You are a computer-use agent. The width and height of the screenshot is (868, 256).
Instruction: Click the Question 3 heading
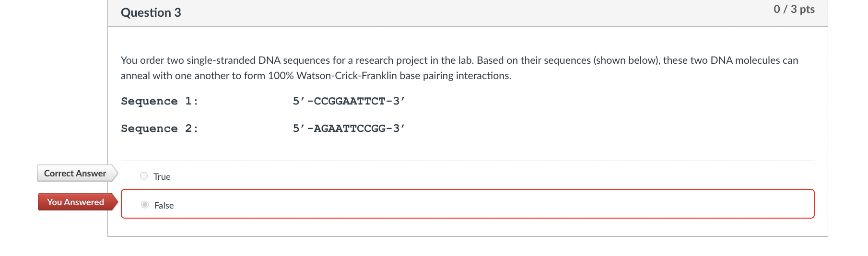point(151,13)
